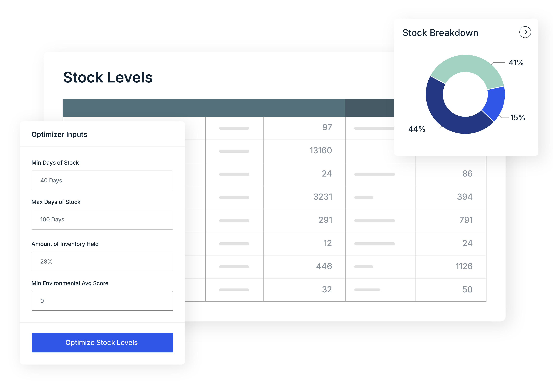This screenshot has height=392, width=553.
Task: Select the light green 41% donut segment
Action: 468,63
